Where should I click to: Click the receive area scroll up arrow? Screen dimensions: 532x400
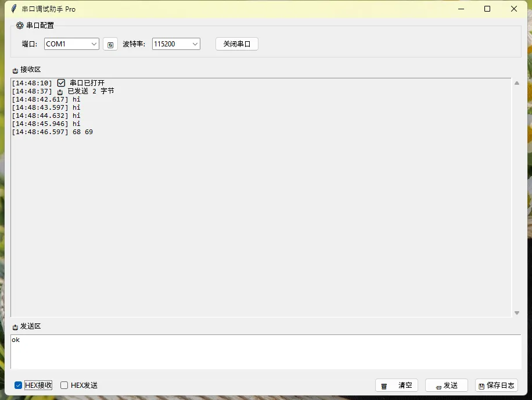click(517, 83)
